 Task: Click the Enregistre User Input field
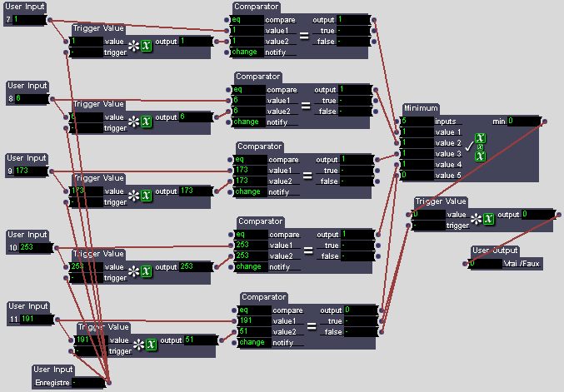click(x=89, y=382)
